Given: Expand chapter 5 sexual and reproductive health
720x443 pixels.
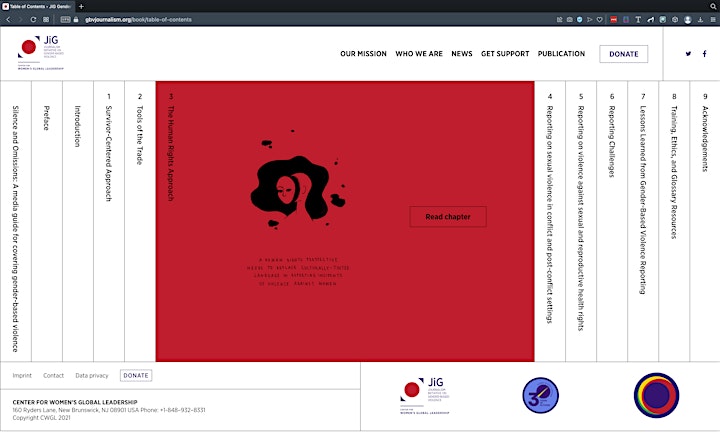Looking at the screenshot, I should pos(581,221).
